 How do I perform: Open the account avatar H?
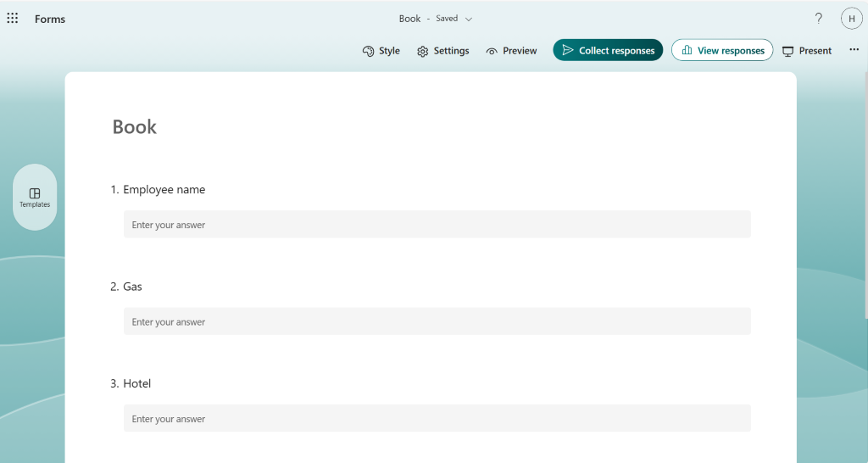pos(851,19)
